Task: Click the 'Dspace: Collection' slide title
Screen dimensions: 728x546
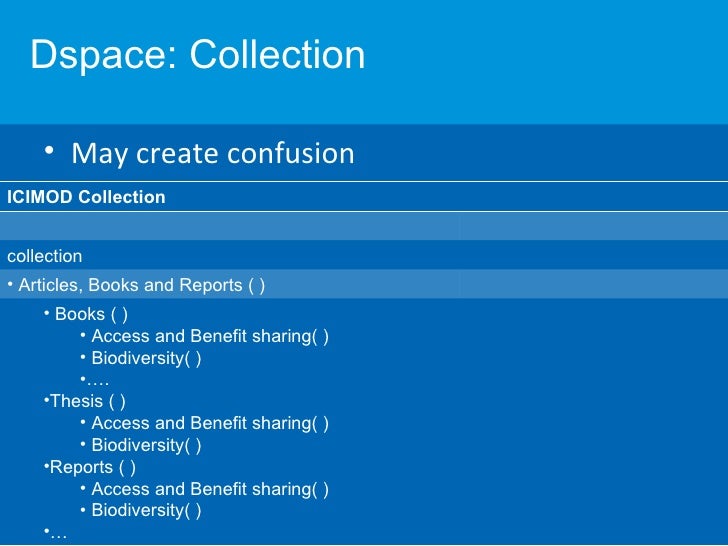Action: (x=198, y=55)
